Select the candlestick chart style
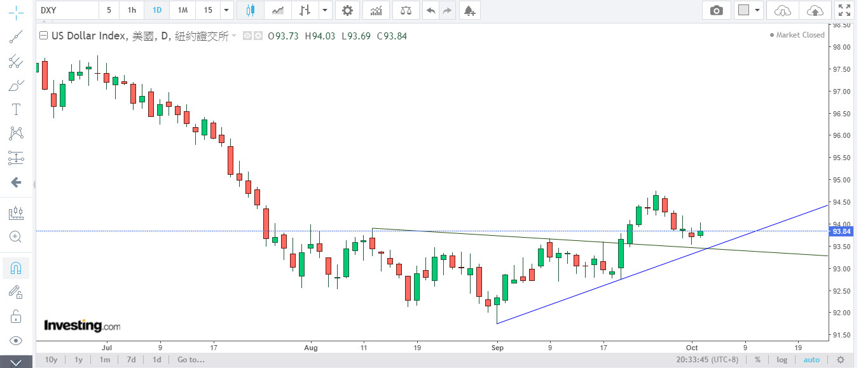Image resolution: width=868 pixels, height=368 pixels. [x=250, y=10]
